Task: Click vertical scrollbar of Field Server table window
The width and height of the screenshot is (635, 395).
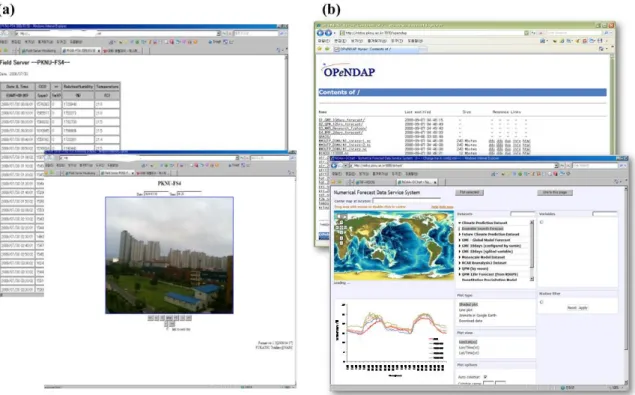Action: [286, 101]
